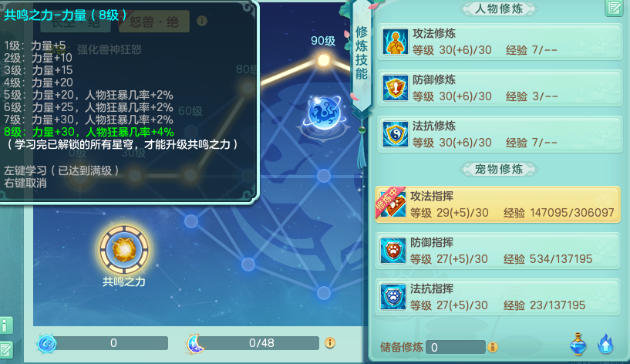Click the blue dragon orb in star map
Screen dimensions: 630x364
[x=324, y=113]
